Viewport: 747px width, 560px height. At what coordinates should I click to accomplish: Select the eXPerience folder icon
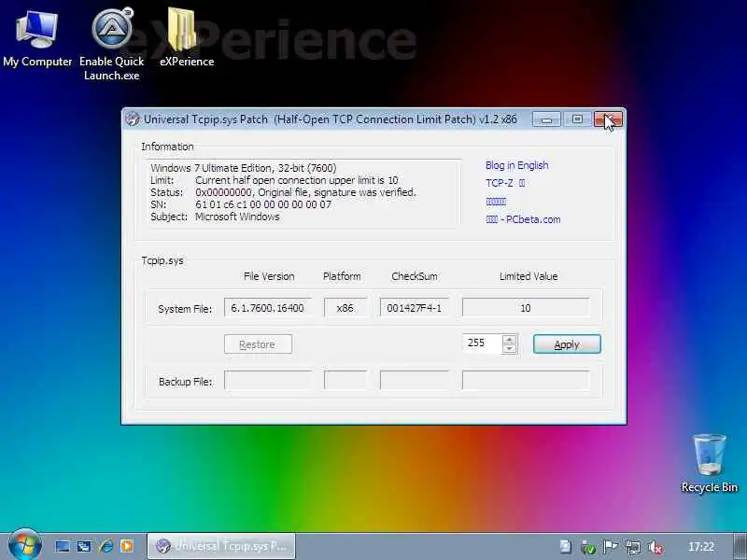coord(186,38)
